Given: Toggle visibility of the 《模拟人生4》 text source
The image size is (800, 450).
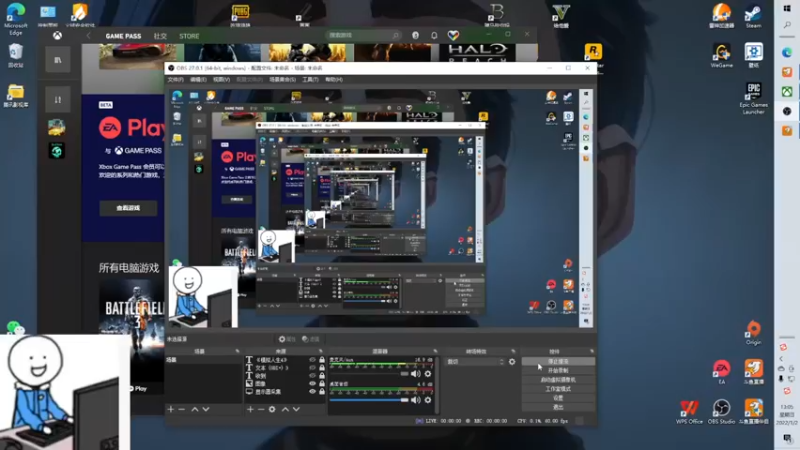Looking at the screenshot, I should (312, 360).
